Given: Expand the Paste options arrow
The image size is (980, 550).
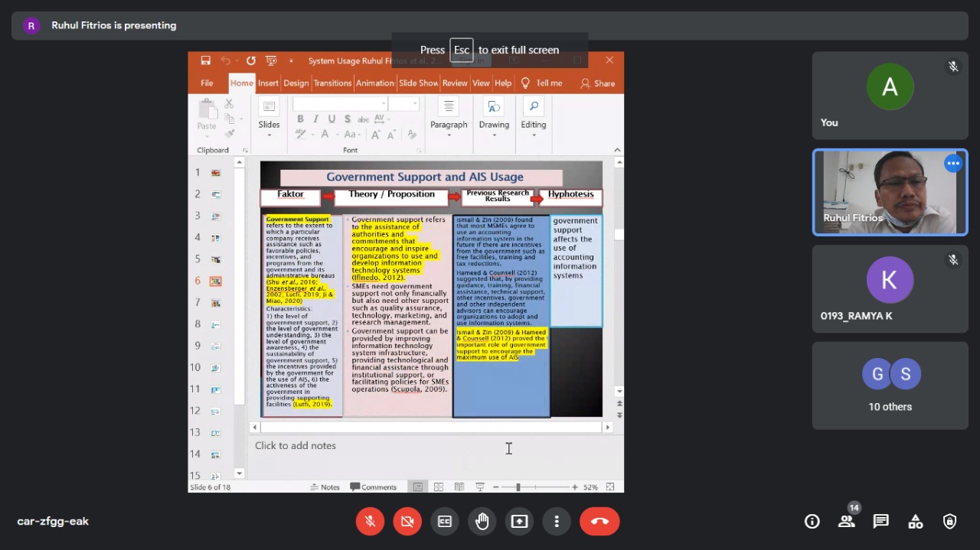Looking at the screenshot, I should 207,135.
